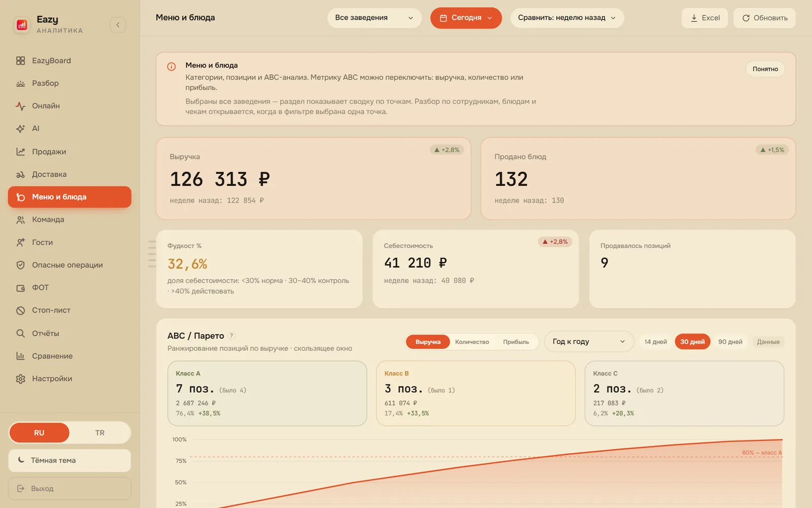This screenshot has width=812, height=508.
Task: Collapse the sidebar with the arrow button
Action: [x=118, y=24]
